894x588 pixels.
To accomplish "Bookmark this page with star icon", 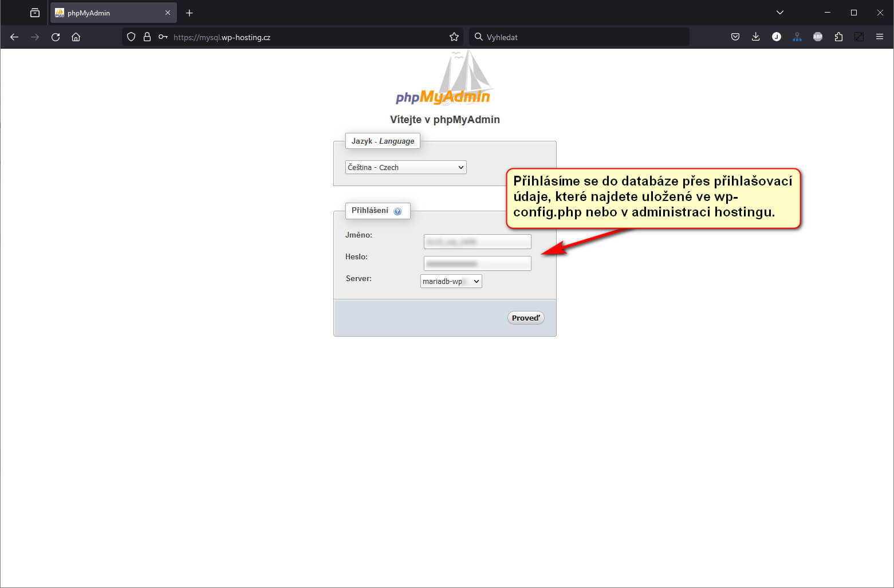I will (x=454, y=37).
